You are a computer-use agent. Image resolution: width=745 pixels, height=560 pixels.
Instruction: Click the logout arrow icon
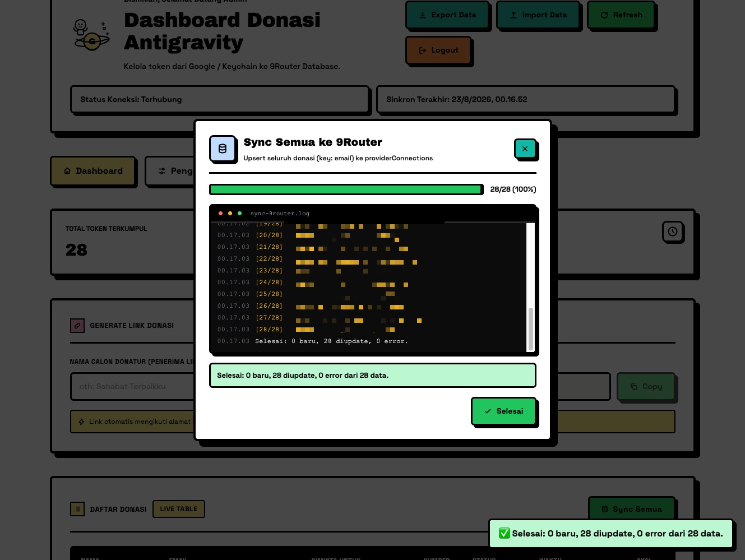423,50
